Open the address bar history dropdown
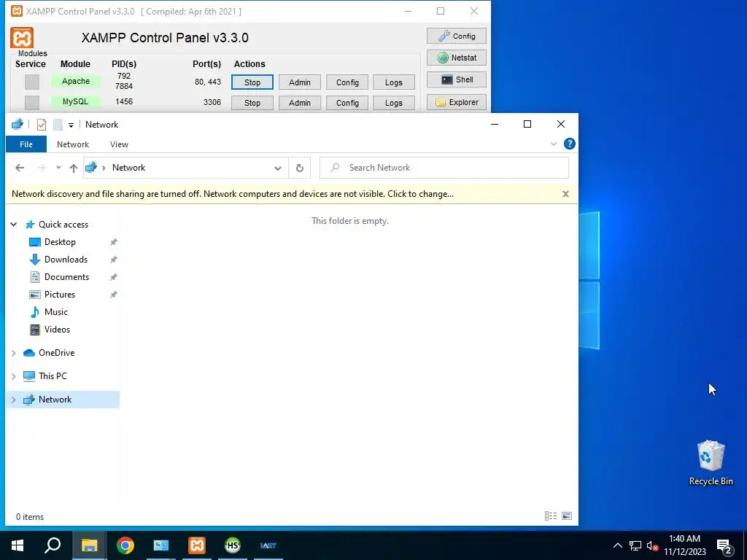 tap(278, 168)
